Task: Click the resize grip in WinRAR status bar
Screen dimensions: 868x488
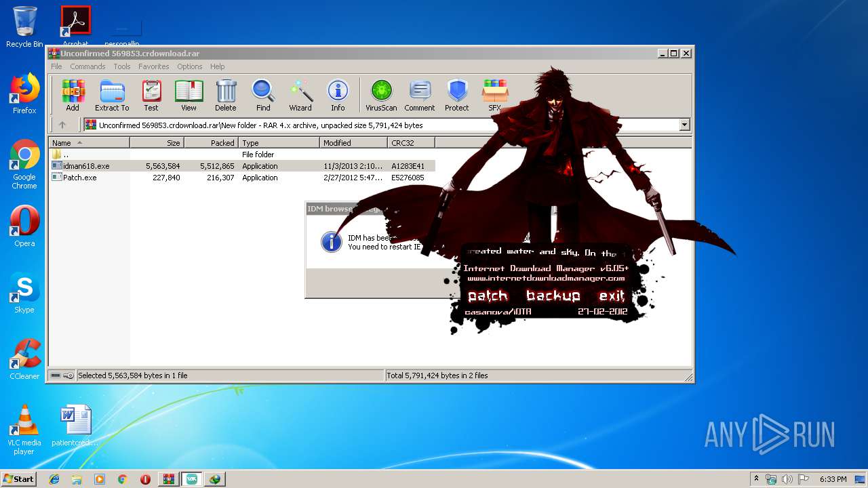Action: (x=688, y=377)
